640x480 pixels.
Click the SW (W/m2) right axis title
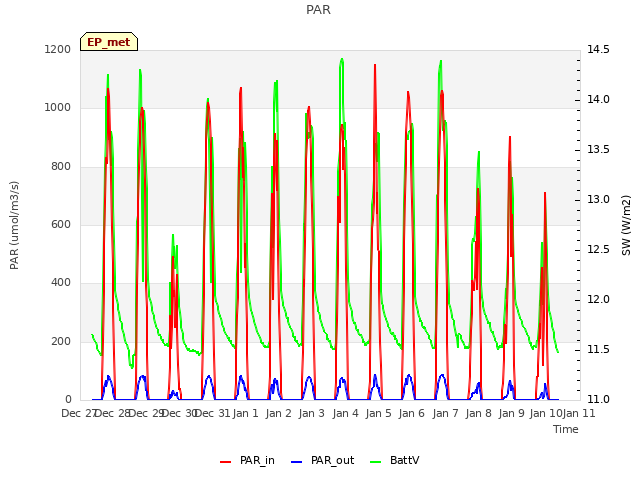(626, 225)
